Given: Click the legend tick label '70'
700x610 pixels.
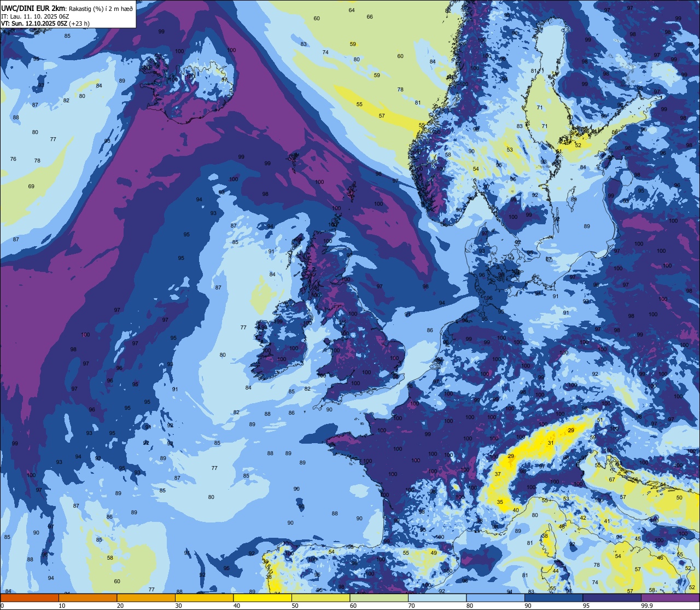Looking at the screenshot, I should 411,606.
